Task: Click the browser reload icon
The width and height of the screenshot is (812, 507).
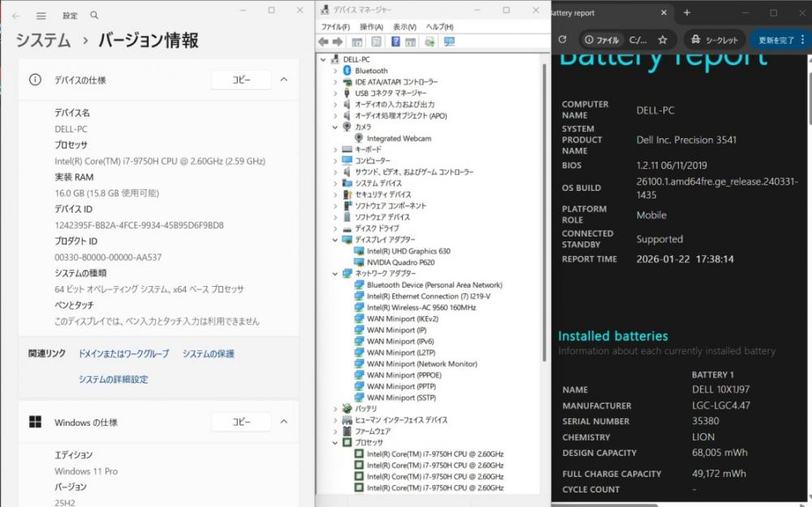Action: [563, 39]
